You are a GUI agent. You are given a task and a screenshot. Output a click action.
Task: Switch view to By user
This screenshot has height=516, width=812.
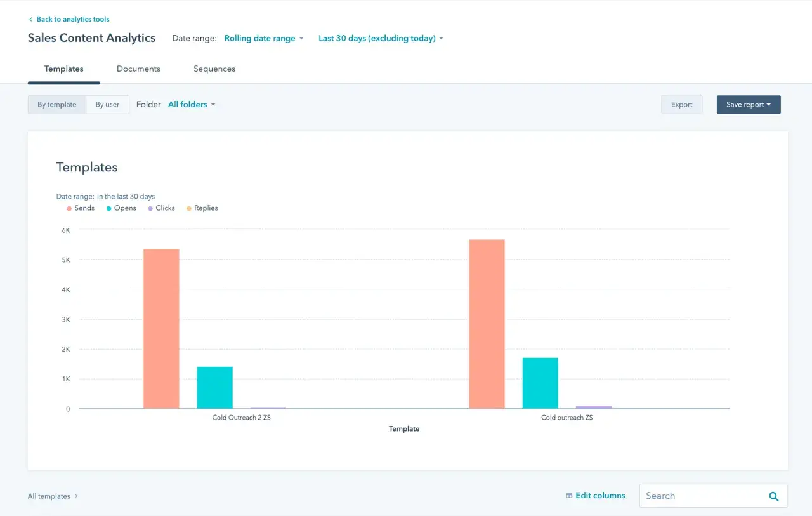click(107, 105)
